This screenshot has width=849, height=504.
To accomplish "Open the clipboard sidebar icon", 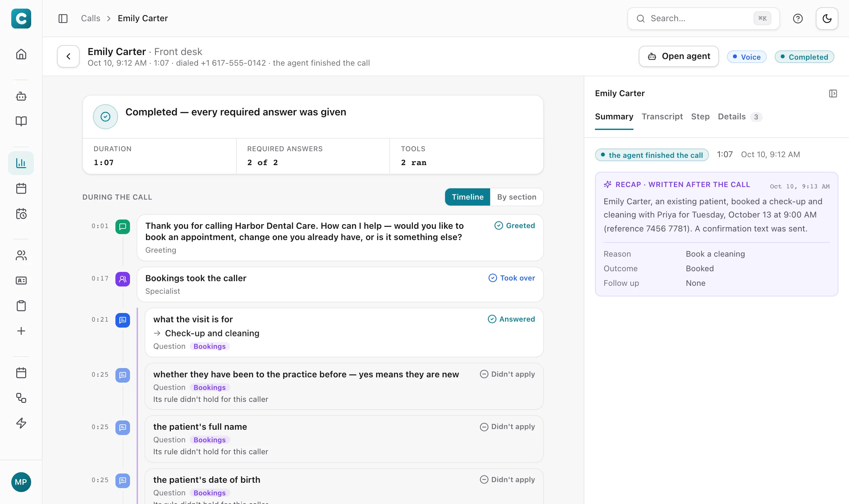I will click(x=21, y=306).
